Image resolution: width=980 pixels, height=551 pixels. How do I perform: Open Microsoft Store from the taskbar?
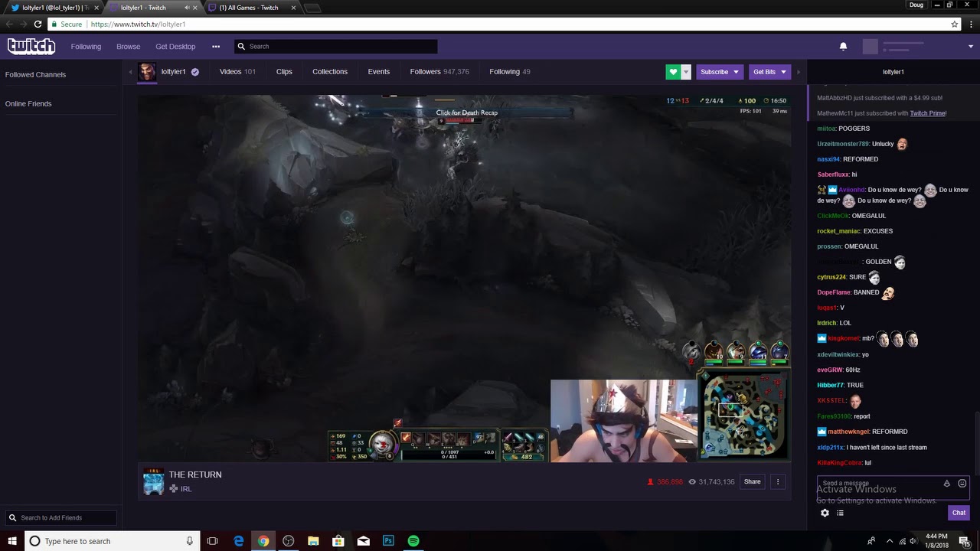[338, 541]
